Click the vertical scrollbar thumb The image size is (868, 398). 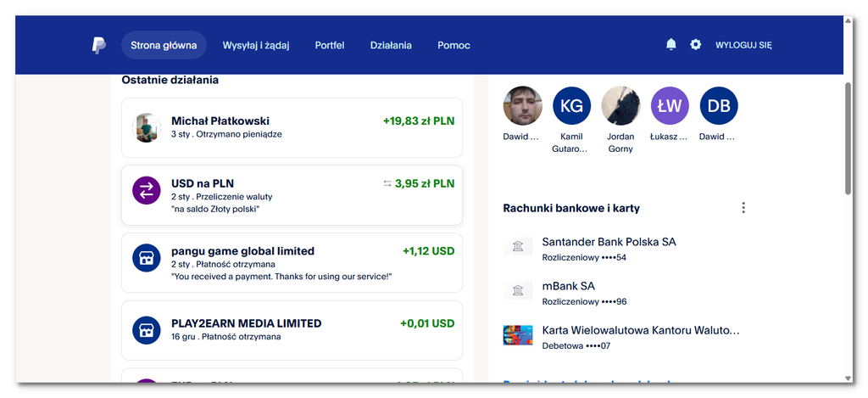tap(848, 138)
